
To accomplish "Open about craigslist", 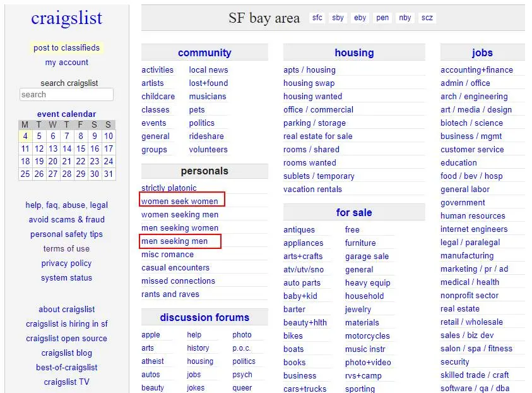I will pos(66,310).
